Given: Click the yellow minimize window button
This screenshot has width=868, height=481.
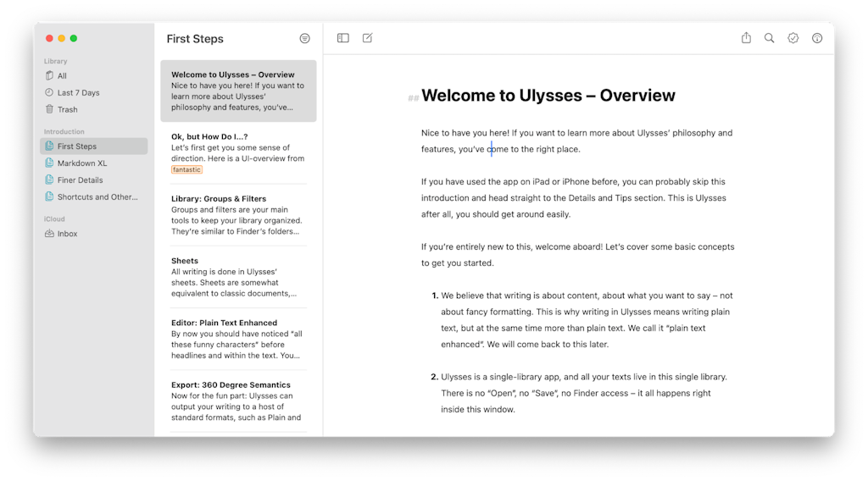Looking at the screenshot, I should (x=61, y=38).
